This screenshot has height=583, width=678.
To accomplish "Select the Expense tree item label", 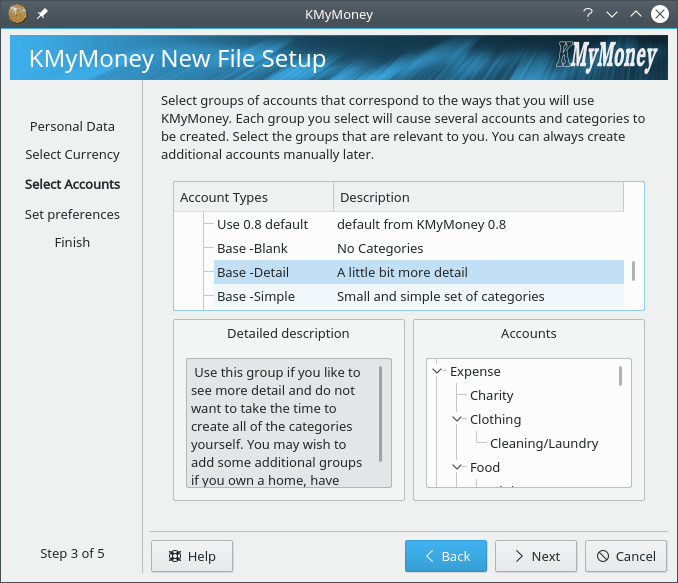I will tap(475, 372).
